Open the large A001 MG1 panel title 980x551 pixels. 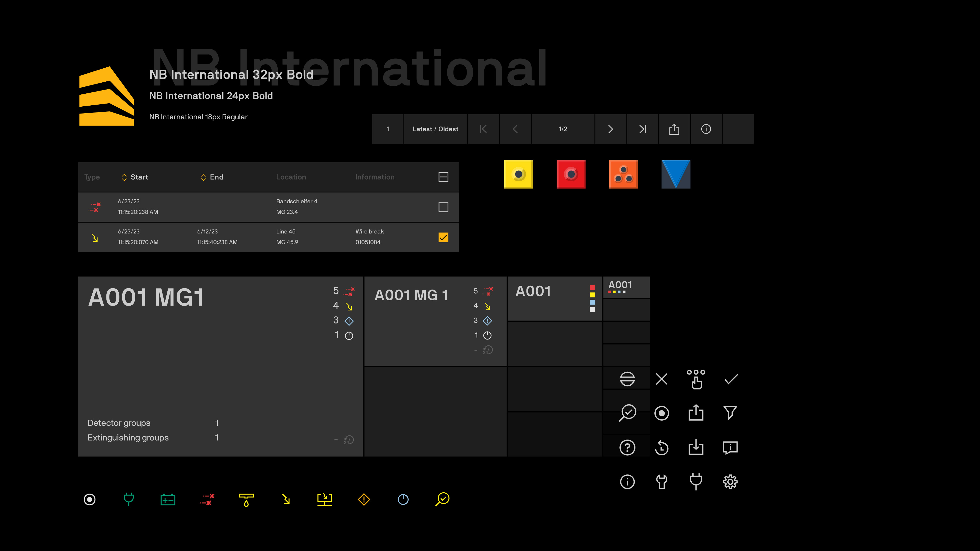[x=146, y=297]
